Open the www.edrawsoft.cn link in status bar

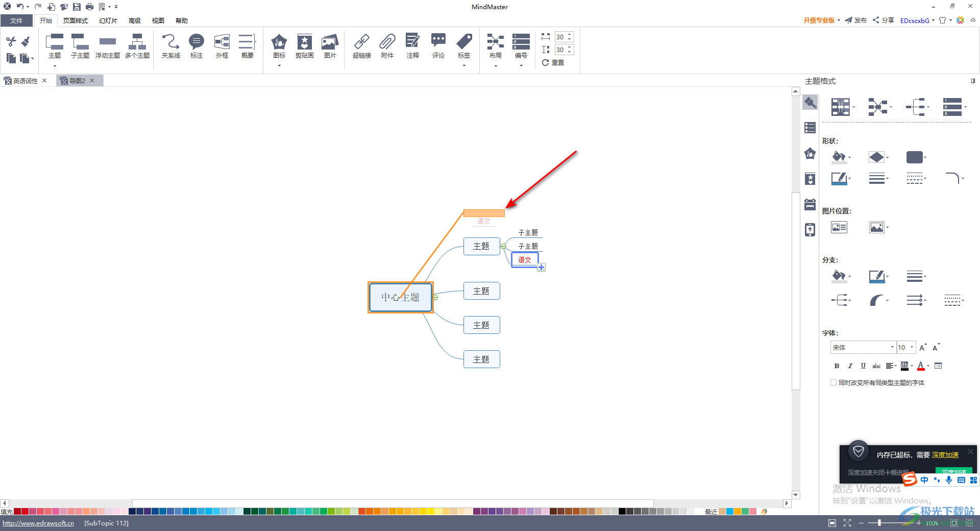pyautogui.click(x=38, y=523)
